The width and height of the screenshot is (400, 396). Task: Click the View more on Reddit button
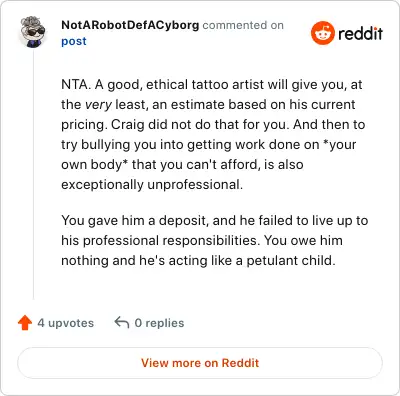200,363
